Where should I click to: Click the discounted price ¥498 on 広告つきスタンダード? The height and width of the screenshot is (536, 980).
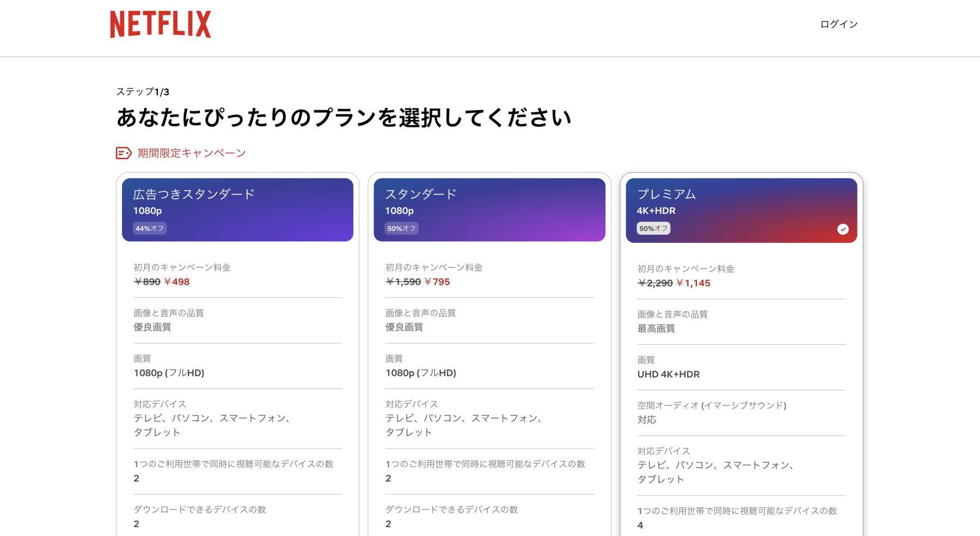coord(177,282)
